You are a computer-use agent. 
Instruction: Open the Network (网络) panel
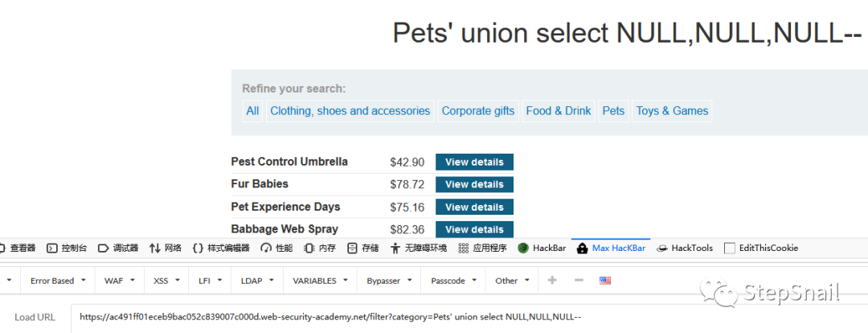click(166, 248)
